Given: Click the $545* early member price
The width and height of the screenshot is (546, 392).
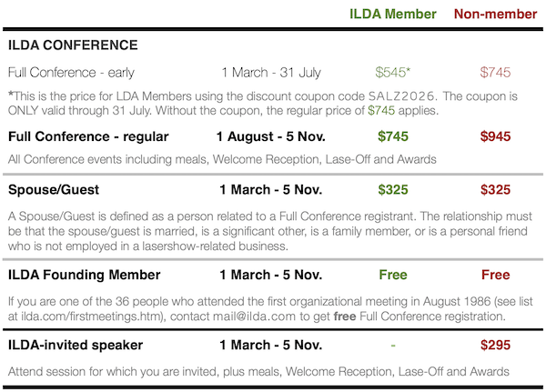Looking at the screenshot, I should click(x=393, y=73).
